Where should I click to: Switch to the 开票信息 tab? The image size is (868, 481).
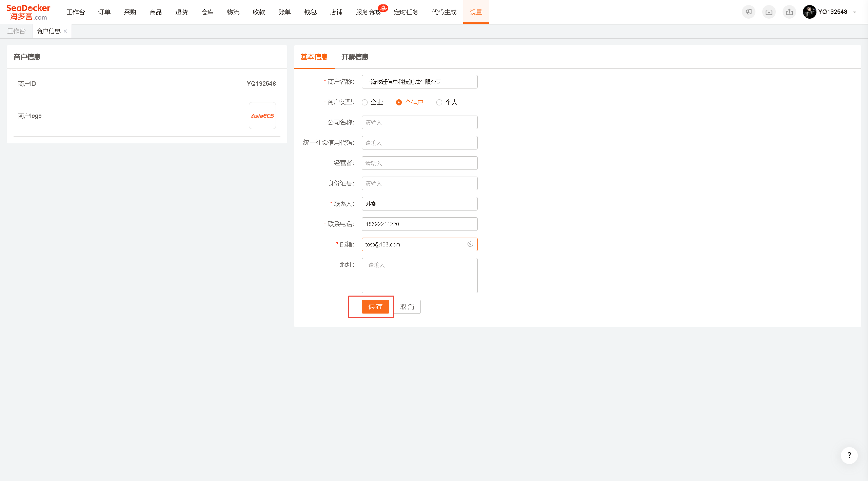[355, 57]
